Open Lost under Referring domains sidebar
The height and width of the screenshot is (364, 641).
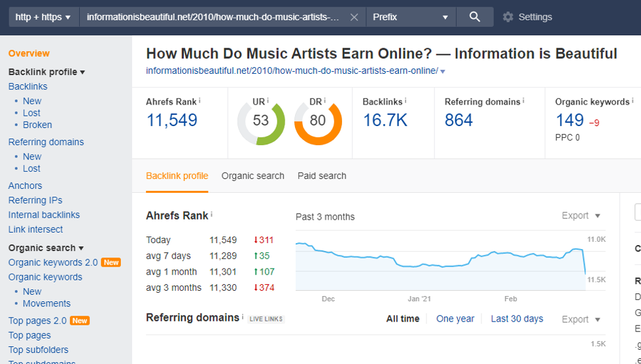[x=31, y=169]
